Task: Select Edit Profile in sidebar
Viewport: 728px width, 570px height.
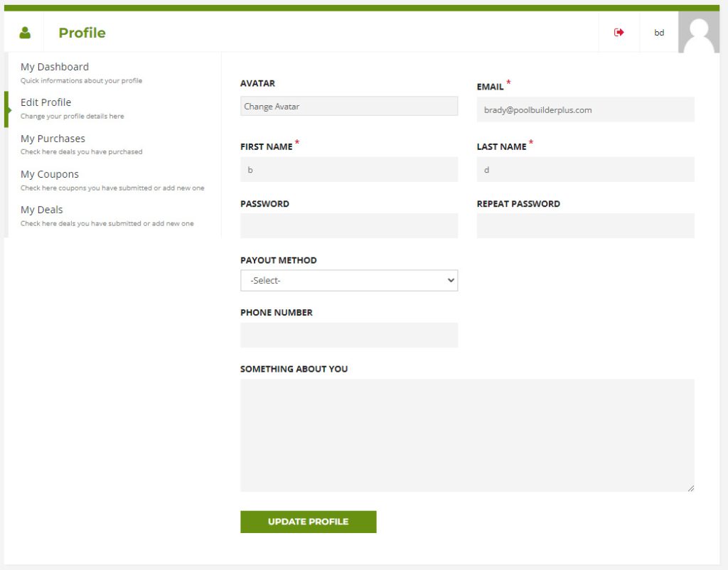Action: click(46, 102)
